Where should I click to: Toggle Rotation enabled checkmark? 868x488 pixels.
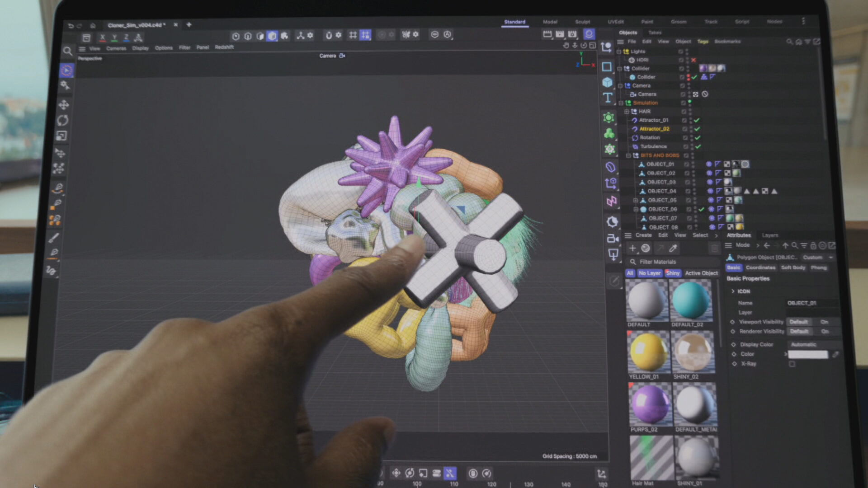coord(698,138)
